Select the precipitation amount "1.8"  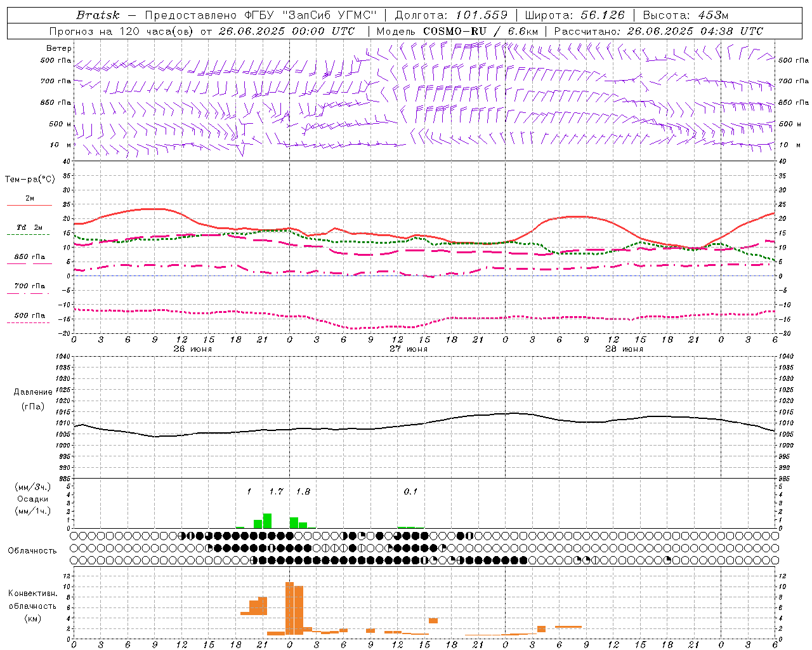point(303,491)
